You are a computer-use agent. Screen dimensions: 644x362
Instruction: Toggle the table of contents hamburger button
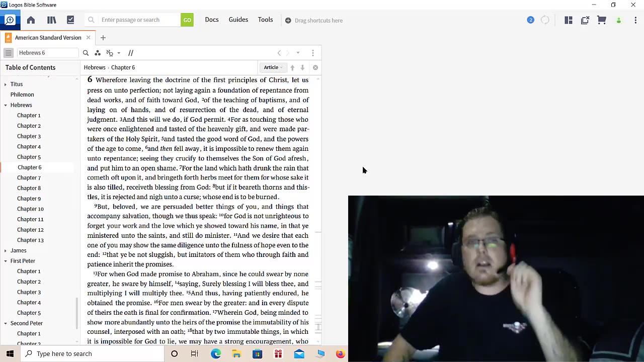pos(9,53)
